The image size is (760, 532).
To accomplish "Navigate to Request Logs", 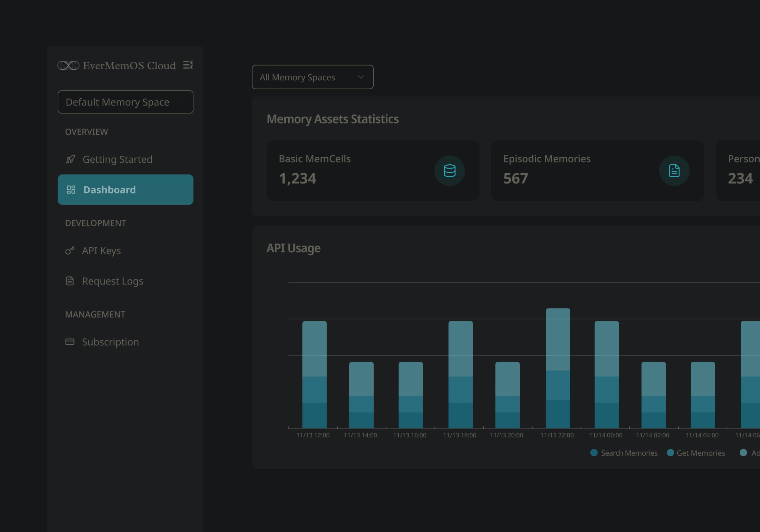I will (x=112, y=281).
